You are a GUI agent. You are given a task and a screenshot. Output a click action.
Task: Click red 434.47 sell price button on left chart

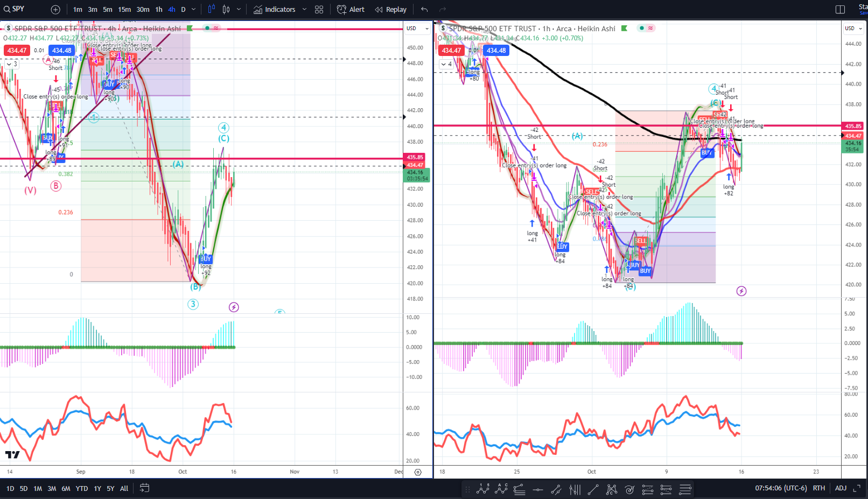coord(17,50)
